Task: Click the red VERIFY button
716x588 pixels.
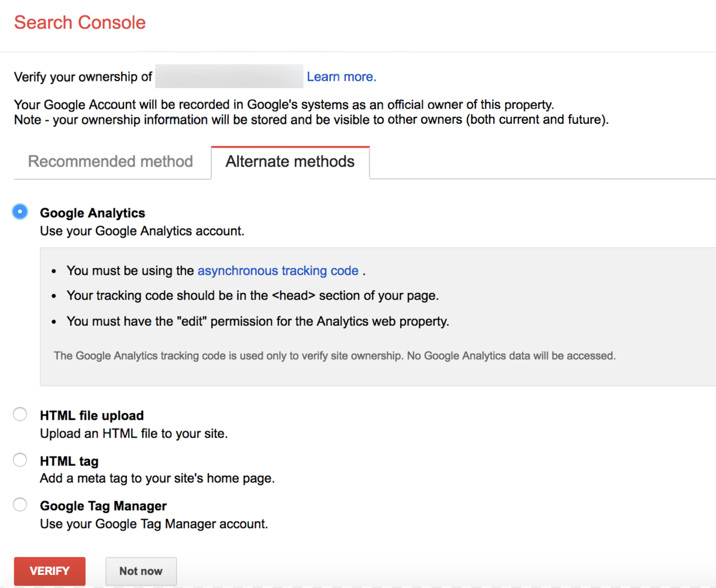Action: (50, 571)
